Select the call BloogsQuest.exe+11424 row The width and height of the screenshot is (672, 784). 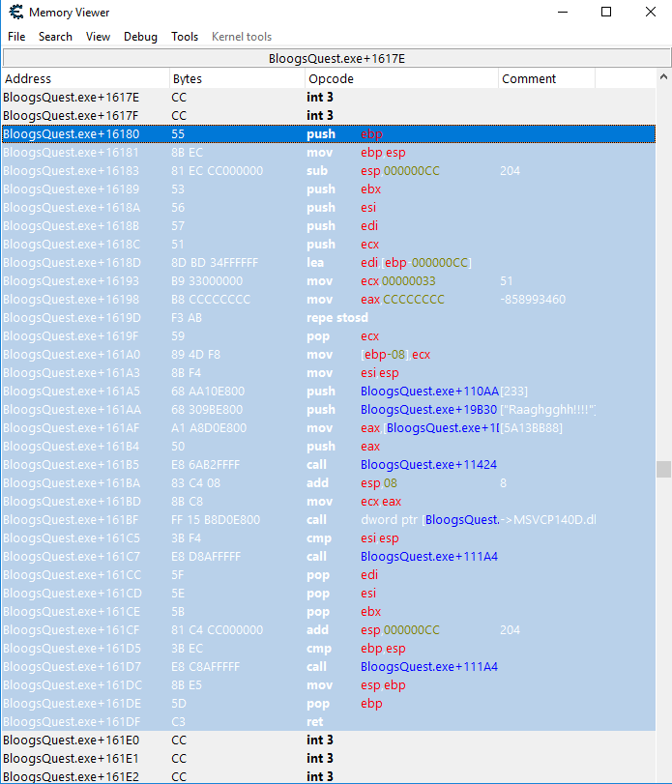click(329, 464)
